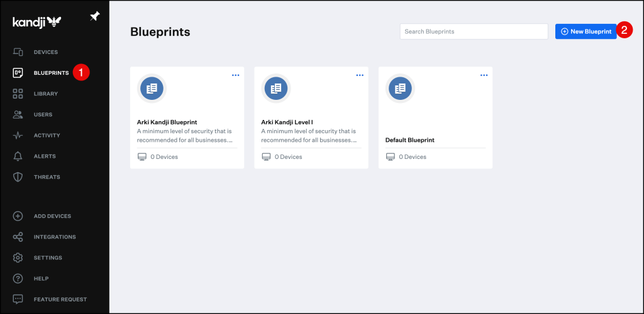Expand the Default Blueprint options menu
Screen dimensions: 644x314
pyautogui.click(x=484, y=75)
